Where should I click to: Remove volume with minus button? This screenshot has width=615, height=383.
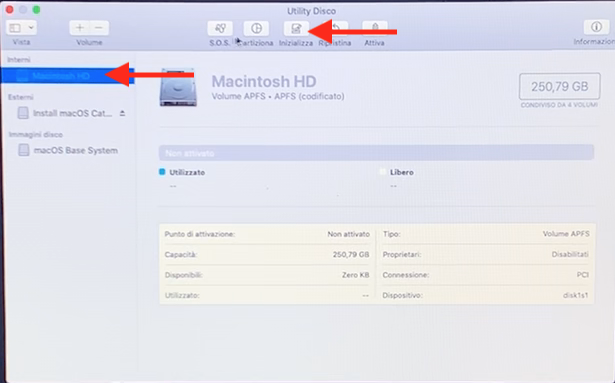click(99, 28)
